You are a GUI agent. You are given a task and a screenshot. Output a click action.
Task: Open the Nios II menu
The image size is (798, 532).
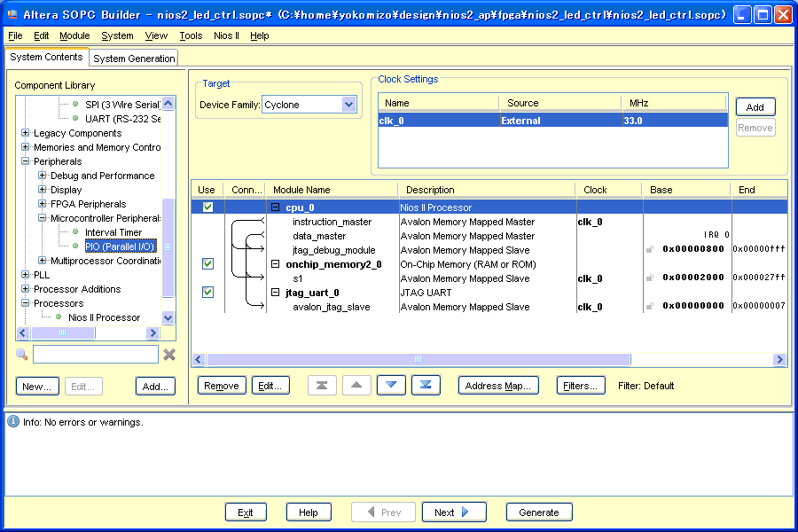tap(226, 35)
